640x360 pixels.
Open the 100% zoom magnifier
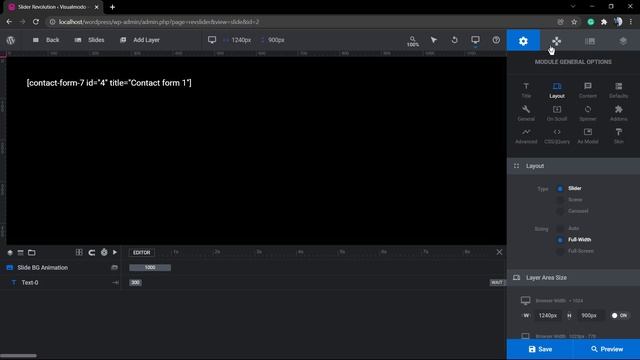[413, 41]
